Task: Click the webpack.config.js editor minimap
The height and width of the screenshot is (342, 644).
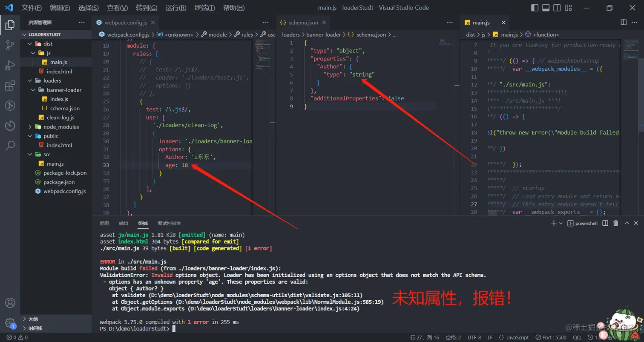Action: point(262,55)
